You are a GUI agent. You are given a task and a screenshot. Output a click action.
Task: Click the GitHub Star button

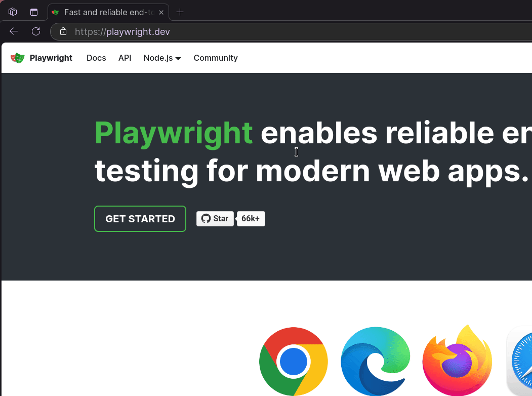(x=215, y=219)
